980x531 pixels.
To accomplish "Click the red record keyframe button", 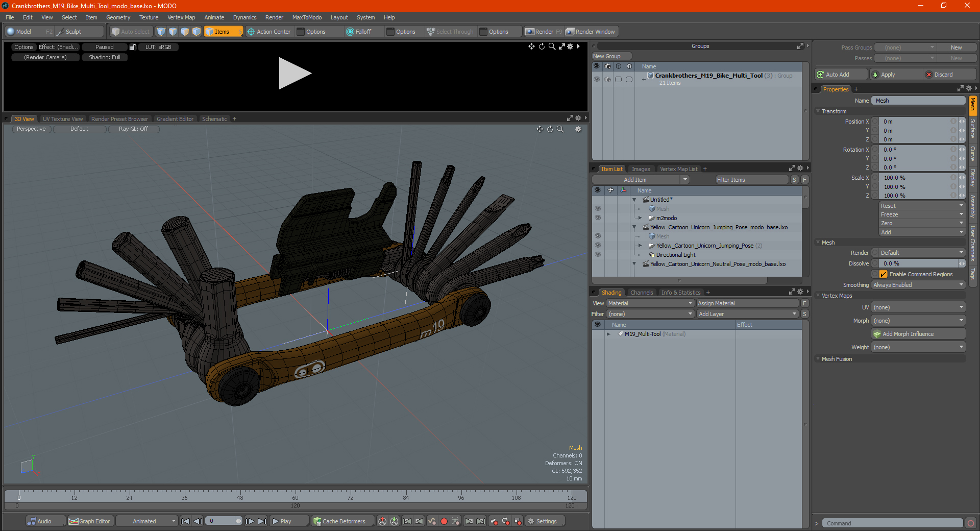I will pyautogui.click(x=444, y=521).
